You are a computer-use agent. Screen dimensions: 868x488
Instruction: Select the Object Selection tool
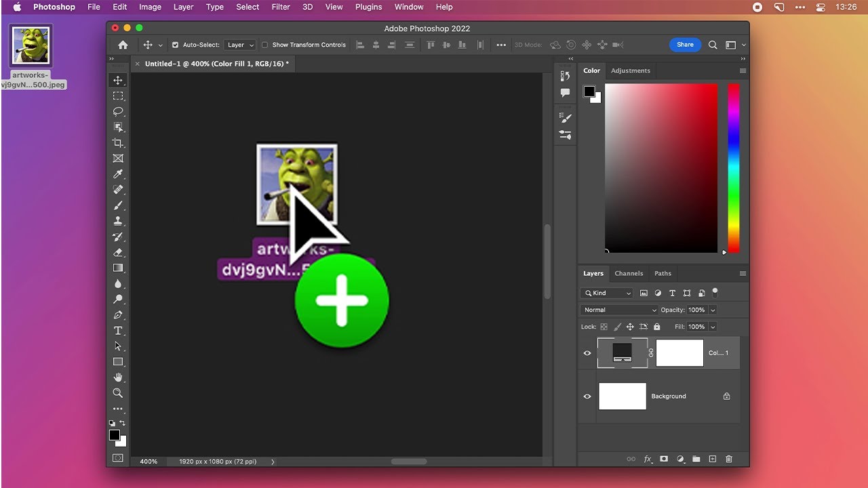pyautogui.click(x=118, y=127)
